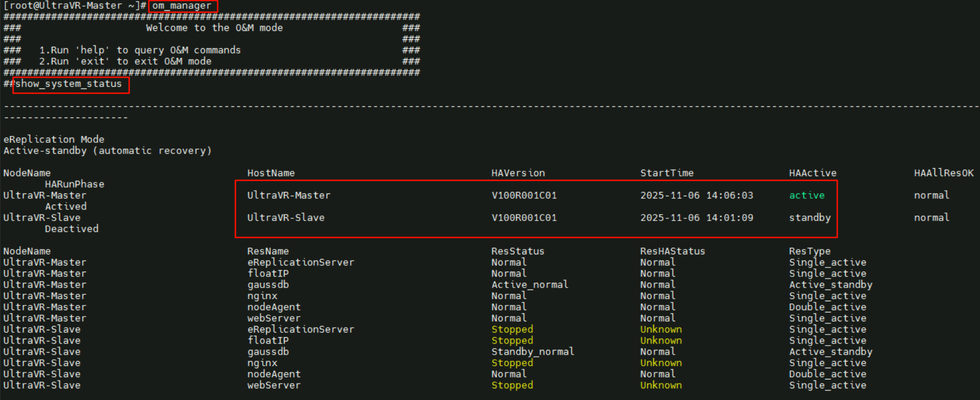This screenshot has width=980, height=400.
Task: Click the StartTime column header
Action: 666,173
